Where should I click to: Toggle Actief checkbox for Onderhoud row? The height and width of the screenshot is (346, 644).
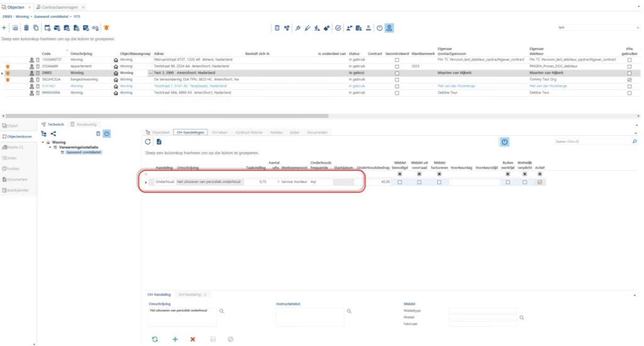(540, 182)
